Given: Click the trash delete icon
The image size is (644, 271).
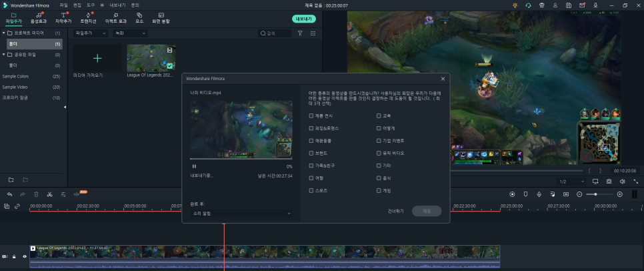Looking at the screenshot, I should (x=36, y=194).
